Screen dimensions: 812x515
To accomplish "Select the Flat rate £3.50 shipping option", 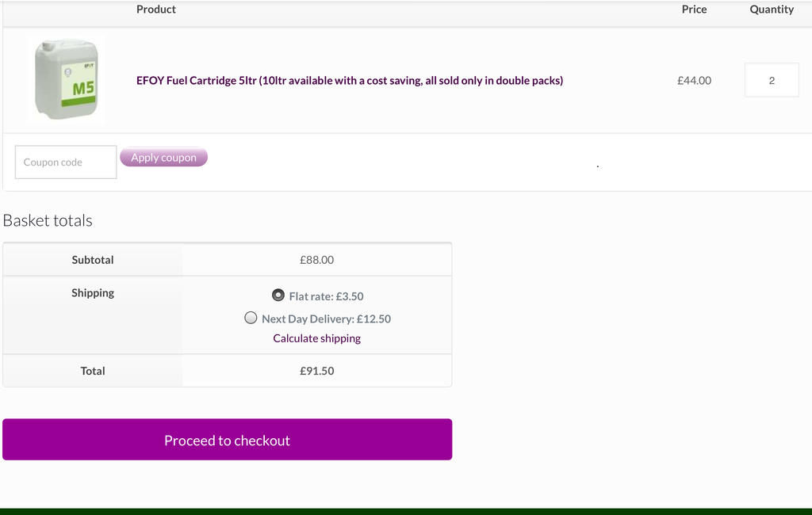I will click(278, 295).
